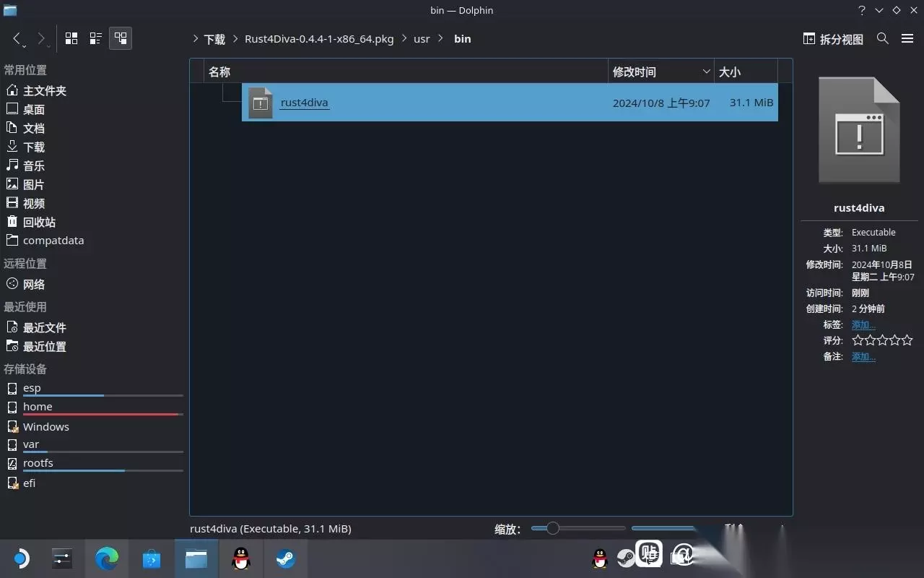Switch to details tree view mode
The image size is (924, 578).
(121, 38)
